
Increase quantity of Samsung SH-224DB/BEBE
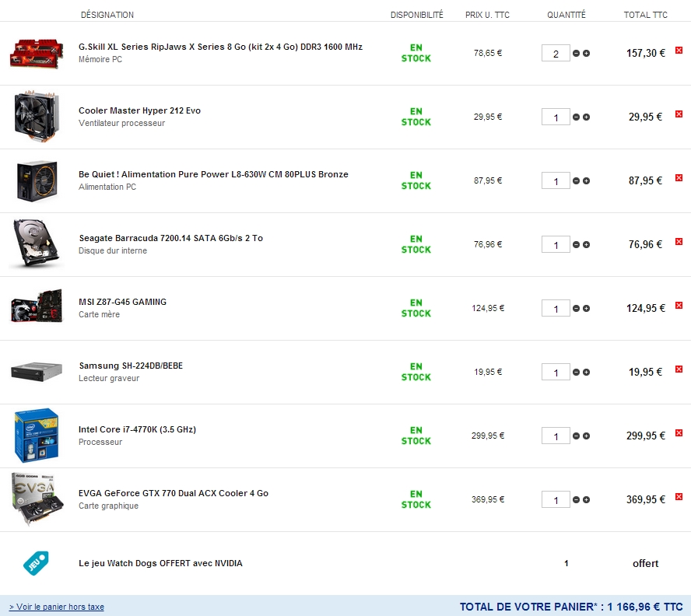tap(586, 373)
